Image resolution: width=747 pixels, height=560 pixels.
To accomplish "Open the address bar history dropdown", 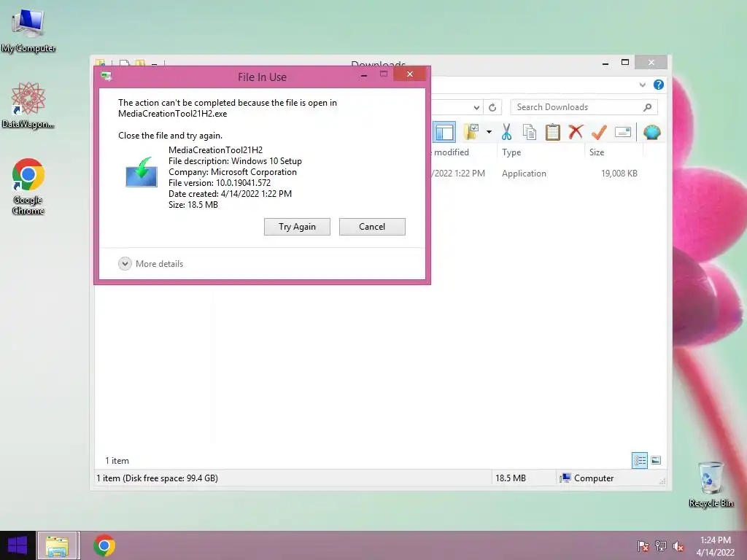I will click(476, 108).
